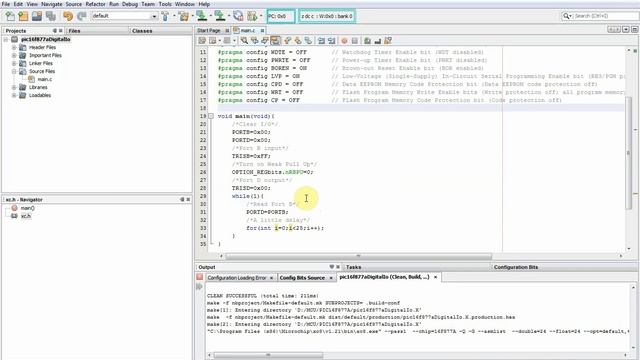Click the last editor toolbar icon
Image resolution: width=640 pixels, height=360 pixels.
pyautogui.click(x=388, y=40)
